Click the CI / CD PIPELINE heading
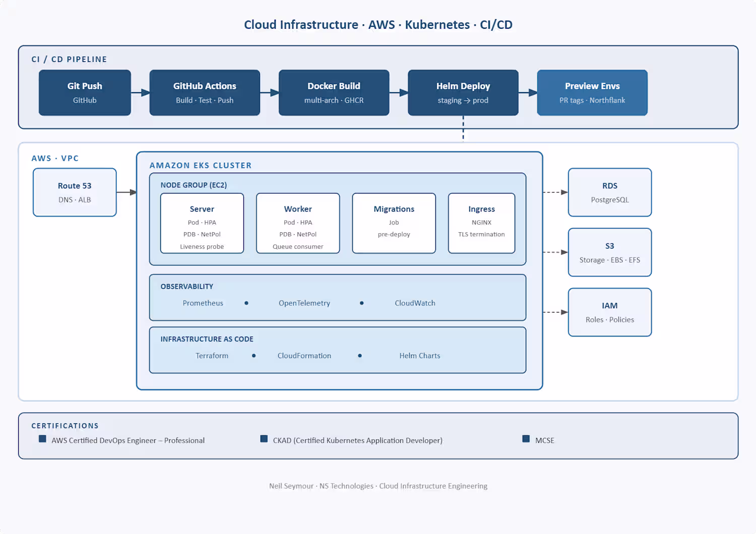The image size is (756, 534). 70,59
